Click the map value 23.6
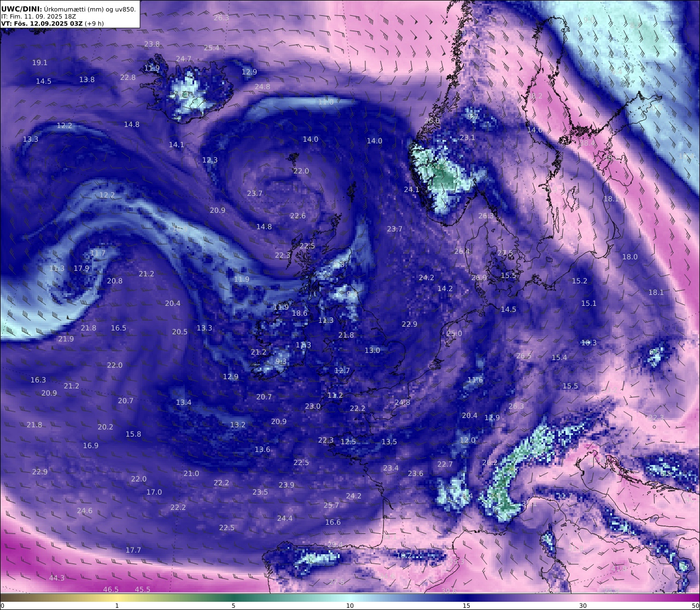 pyautogui.click(x=415, y=474)
